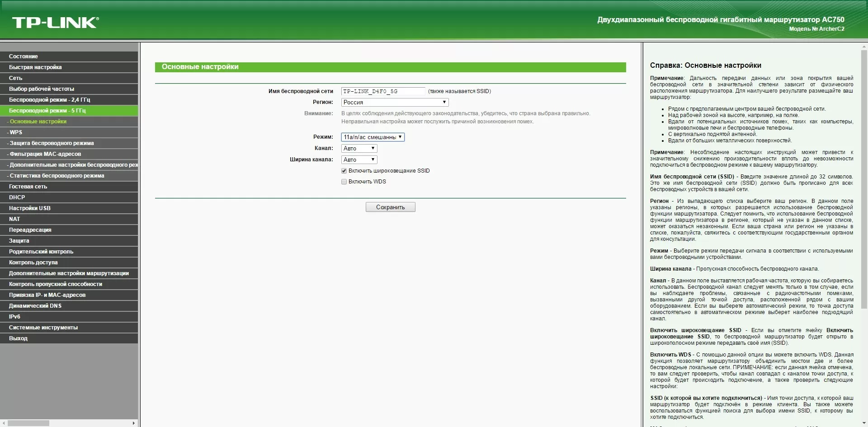Open the Регион dropdown showing Россия

pos(395,103)
